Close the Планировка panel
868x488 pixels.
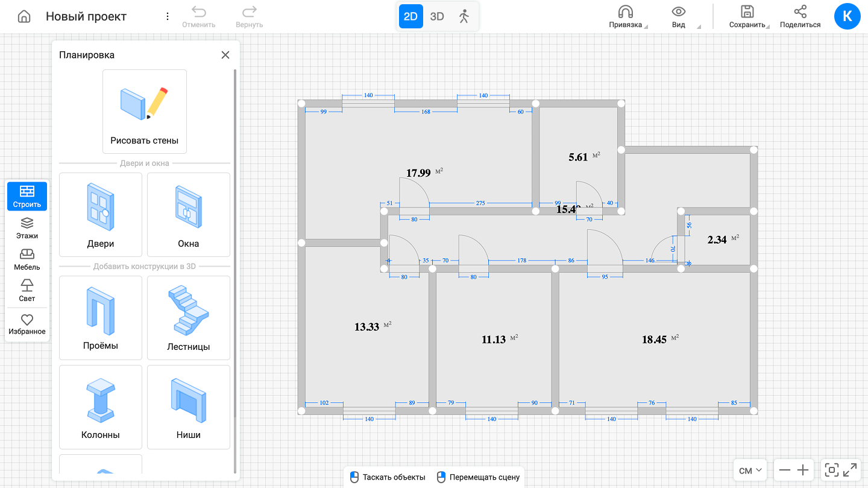tap(225, 55)
